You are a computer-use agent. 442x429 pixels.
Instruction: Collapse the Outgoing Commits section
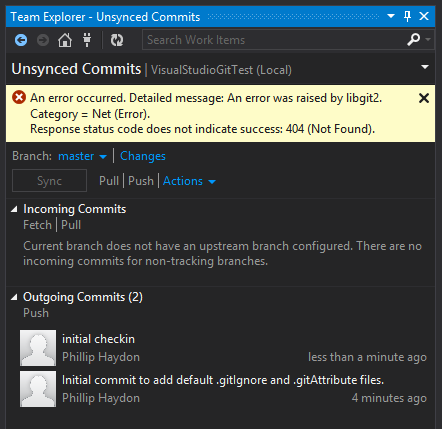pyautogui.click(x=14, y=297)
